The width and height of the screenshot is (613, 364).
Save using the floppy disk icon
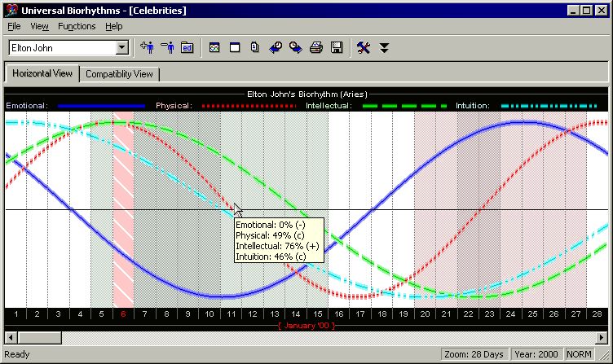[337, 48]
